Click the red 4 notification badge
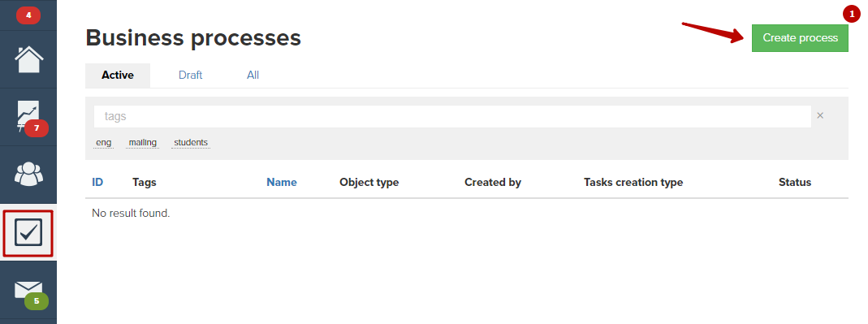Screen dimensions: 868x324 28,15
